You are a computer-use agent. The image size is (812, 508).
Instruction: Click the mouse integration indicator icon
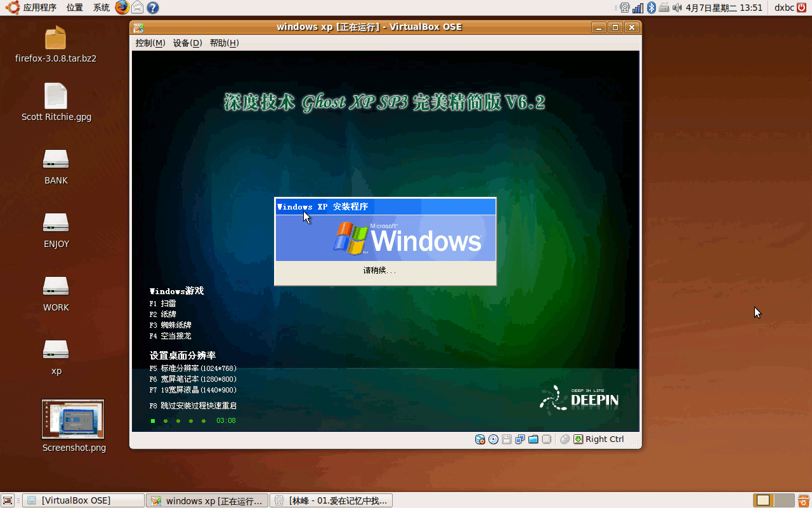coord(565,439)
